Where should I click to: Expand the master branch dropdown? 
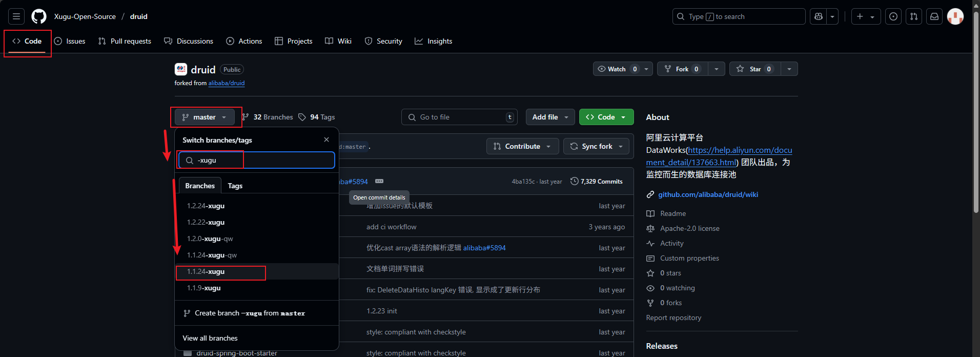coord(205,117)
